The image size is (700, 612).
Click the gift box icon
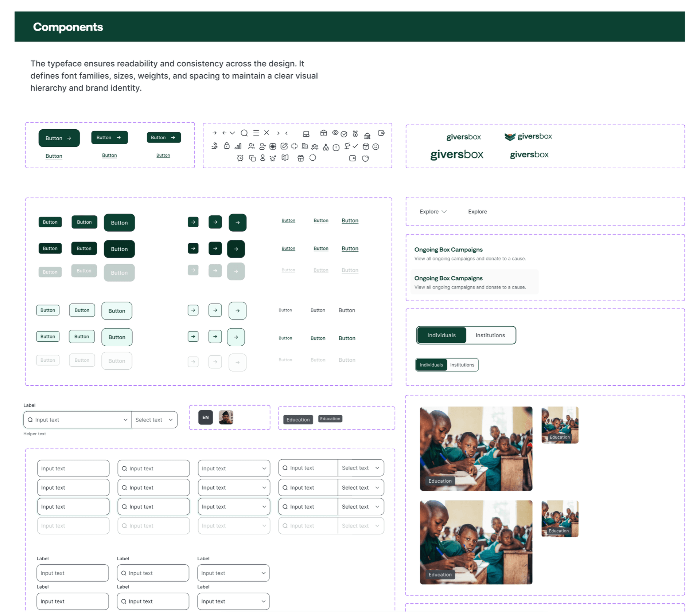point(300,158)
